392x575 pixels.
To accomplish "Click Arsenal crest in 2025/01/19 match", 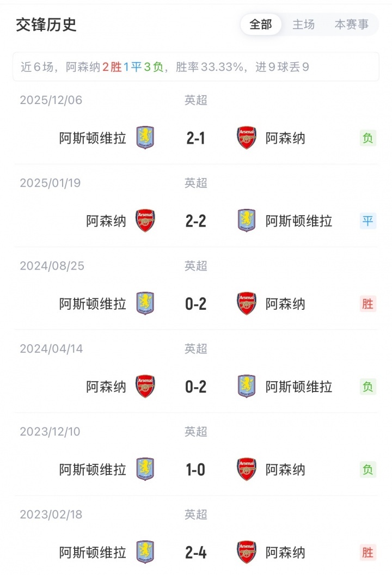I will tap(145, 221).
